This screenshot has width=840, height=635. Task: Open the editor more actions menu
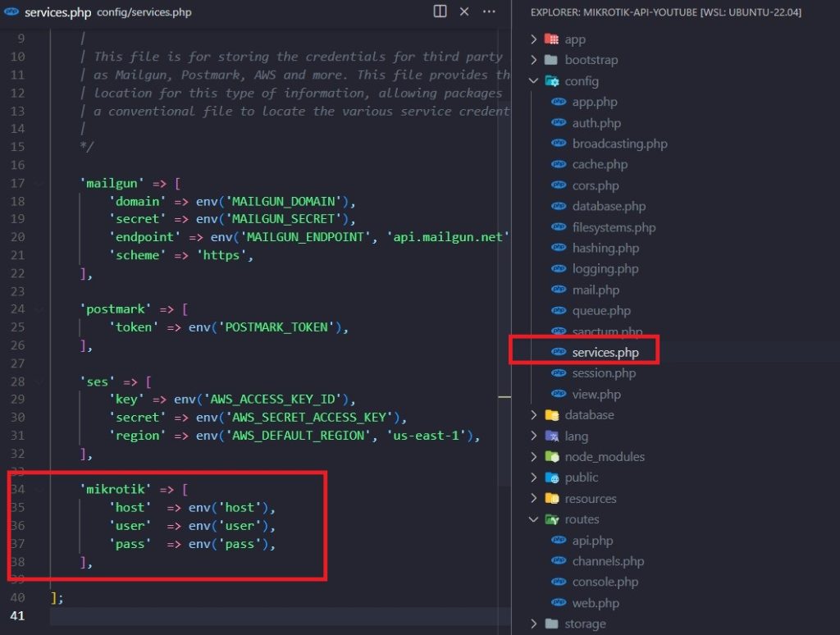(x=489, y=11)
